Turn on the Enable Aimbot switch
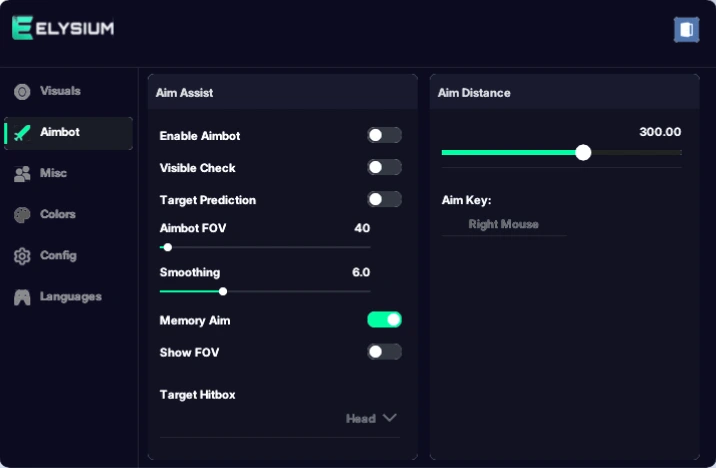716x468 pixels. pos(384,135)
